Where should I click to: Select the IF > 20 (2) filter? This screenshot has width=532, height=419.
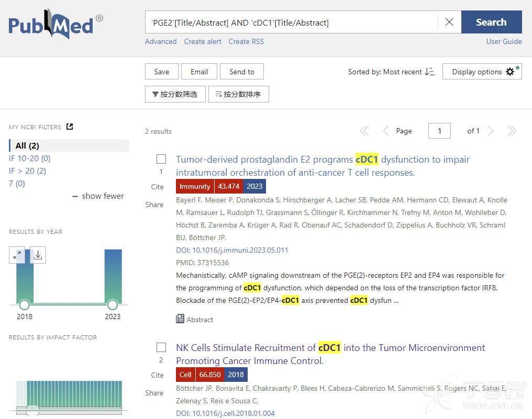coord(27,171)
